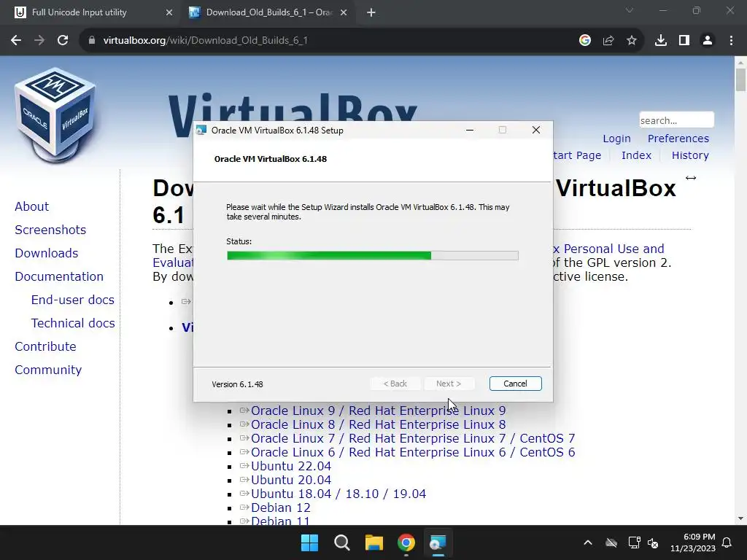Open the Debian 12 link
The height and width of the screenshot is (560, 747).
[281, 507]
